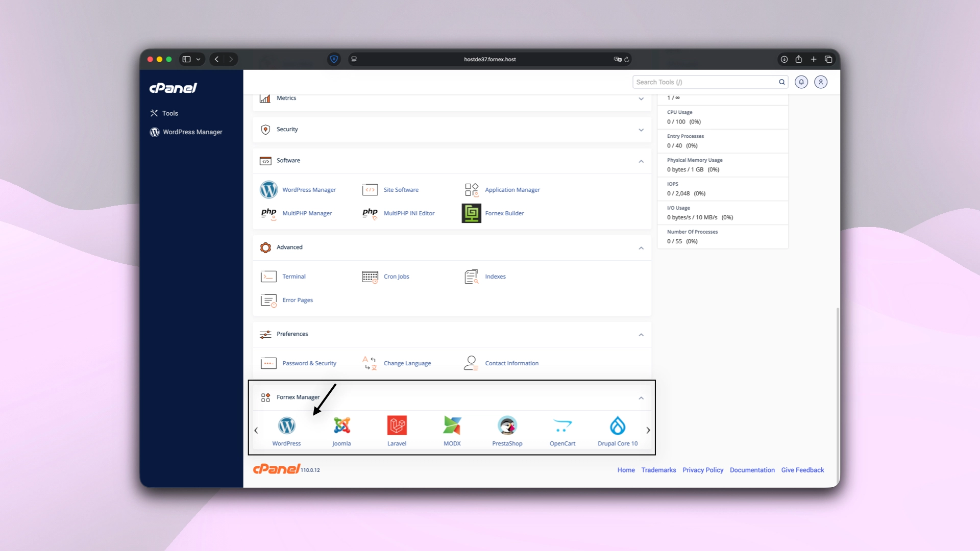Open the Application Manager
Screen dimensions: 980x551
point(512,189)
